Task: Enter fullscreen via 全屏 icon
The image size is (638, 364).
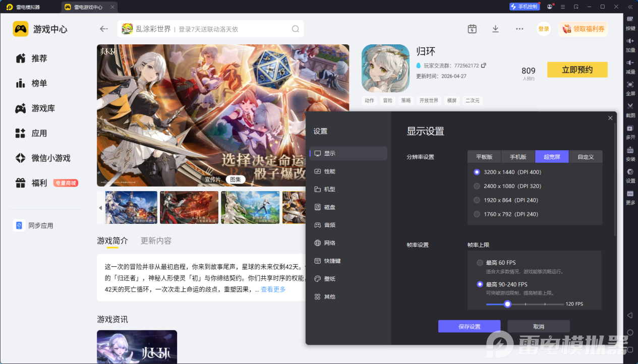Action: 630,87
